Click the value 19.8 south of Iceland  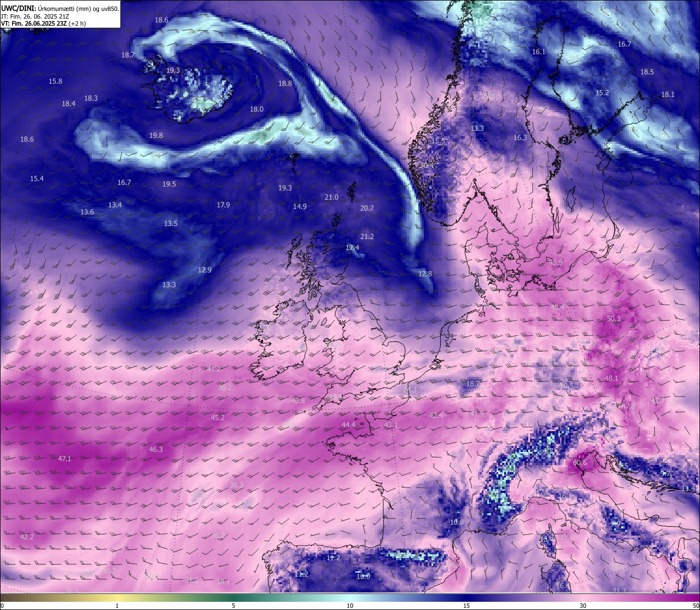[156, 135]
